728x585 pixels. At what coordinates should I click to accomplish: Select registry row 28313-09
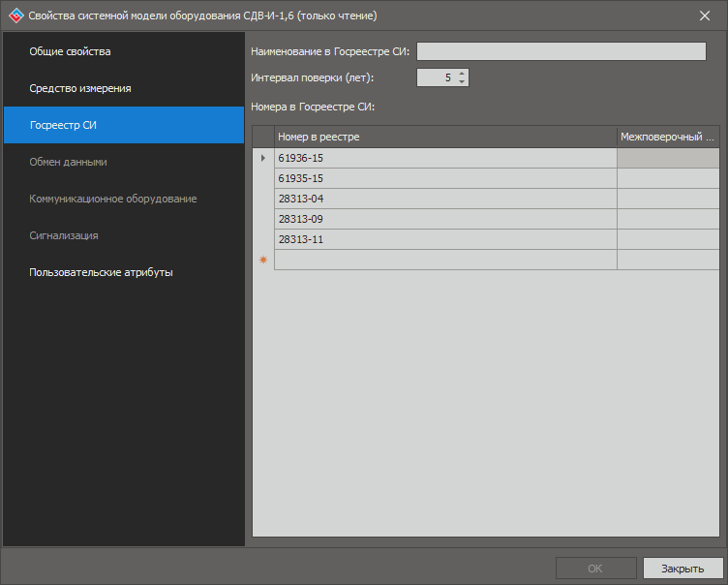[x=445, y=219]
